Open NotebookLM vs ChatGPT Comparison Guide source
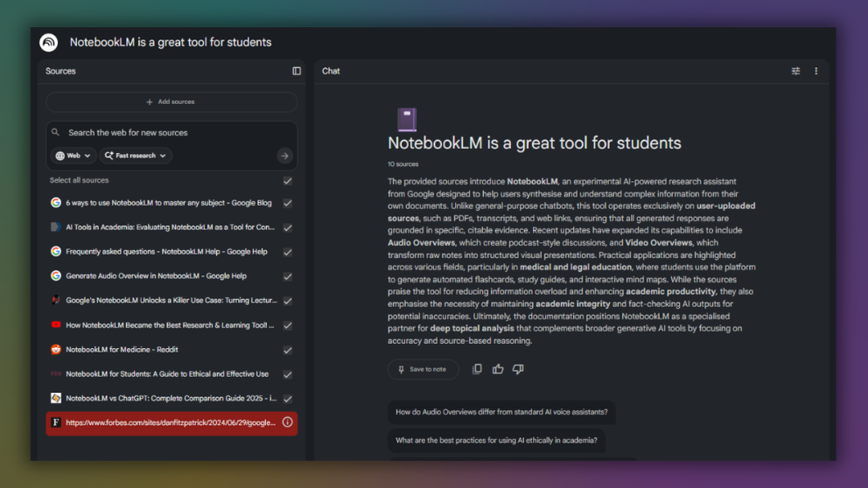The height and width of the screenshot is (488, 868). [171, 398]
